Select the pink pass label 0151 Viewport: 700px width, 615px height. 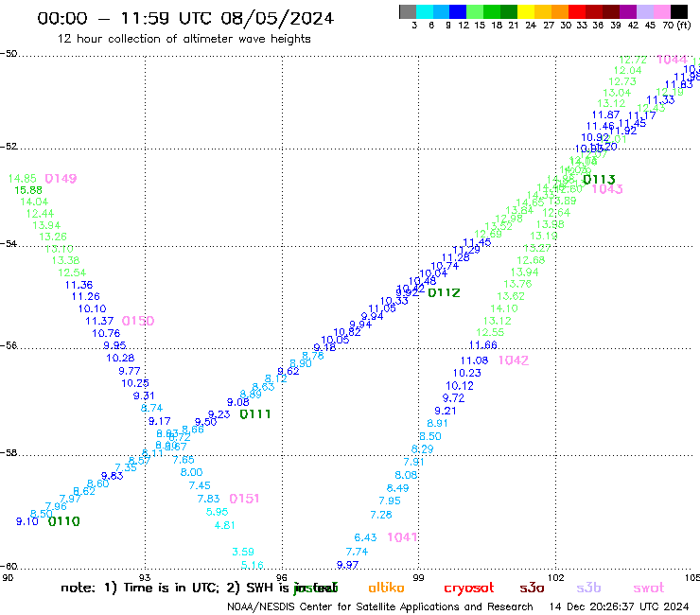[x=244, y=499]
